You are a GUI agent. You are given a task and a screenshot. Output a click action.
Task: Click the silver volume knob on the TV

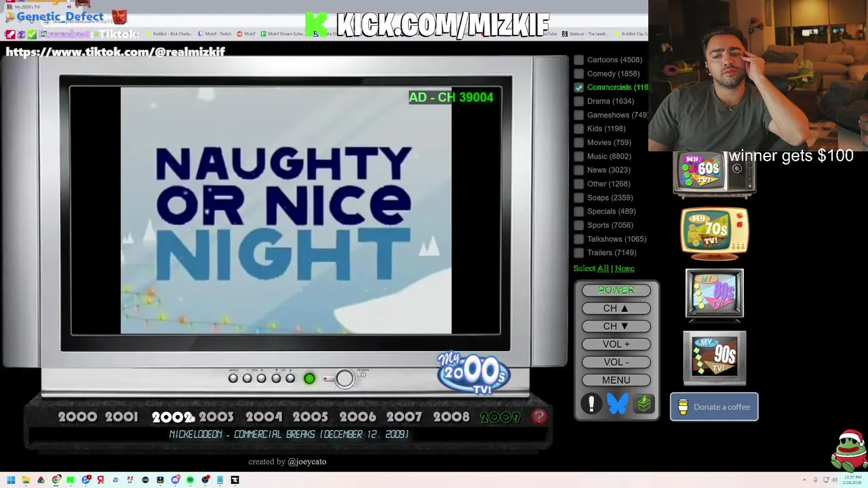344,378
